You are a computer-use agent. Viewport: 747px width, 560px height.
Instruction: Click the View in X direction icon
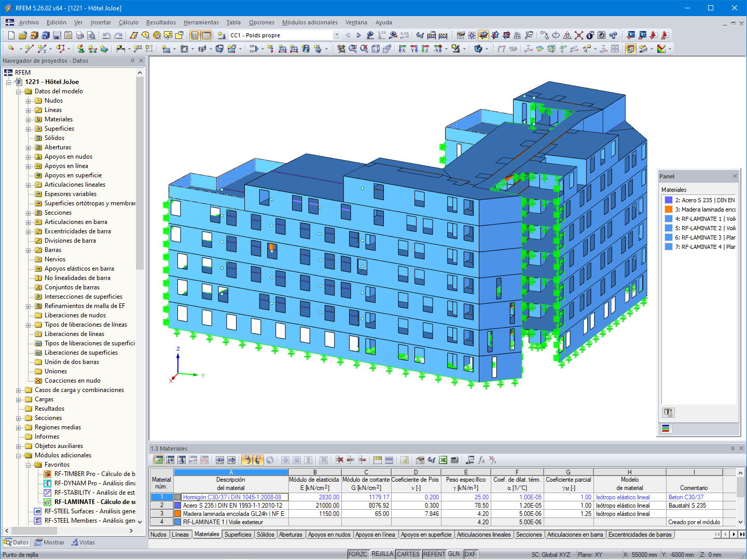click(402, 49)
